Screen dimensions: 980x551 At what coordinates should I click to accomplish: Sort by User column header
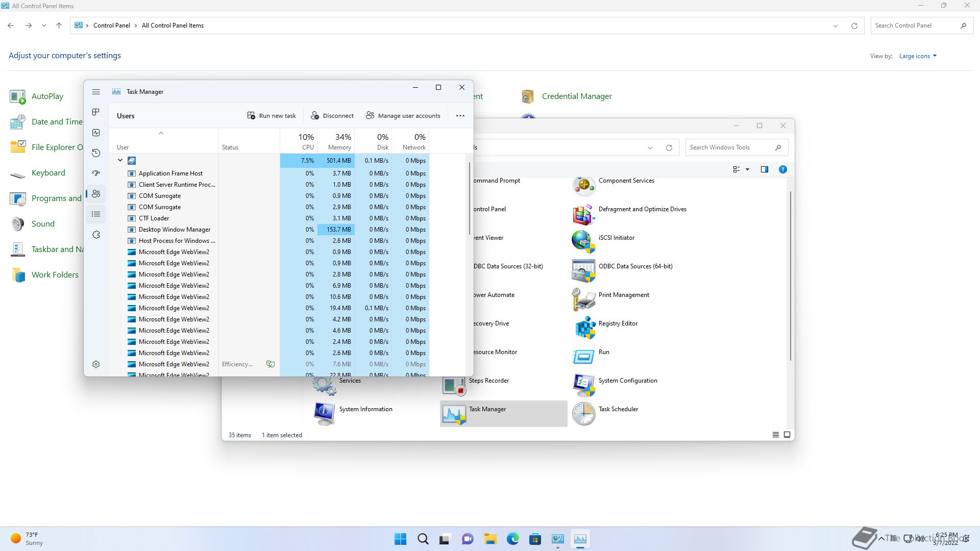(x=164, y=141)
